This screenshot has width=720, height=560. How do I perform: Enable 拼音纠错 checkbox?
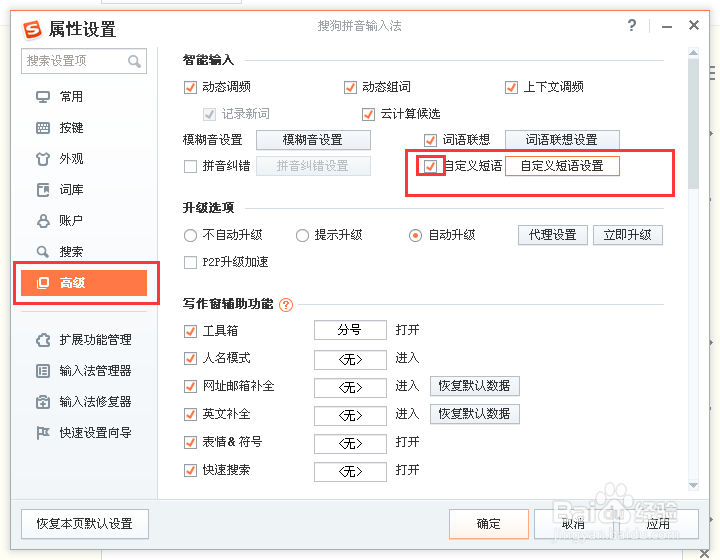pyautogui.click(x=190, y=166)
